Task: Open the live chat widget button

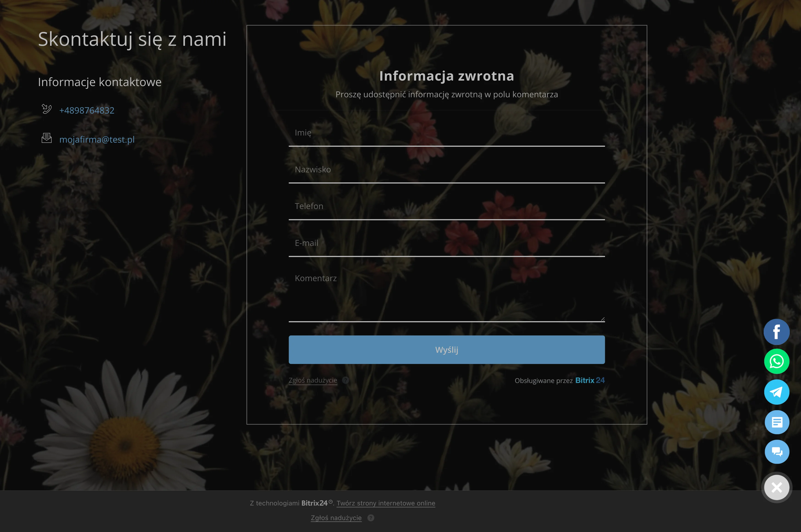Action: click(776, 452)
